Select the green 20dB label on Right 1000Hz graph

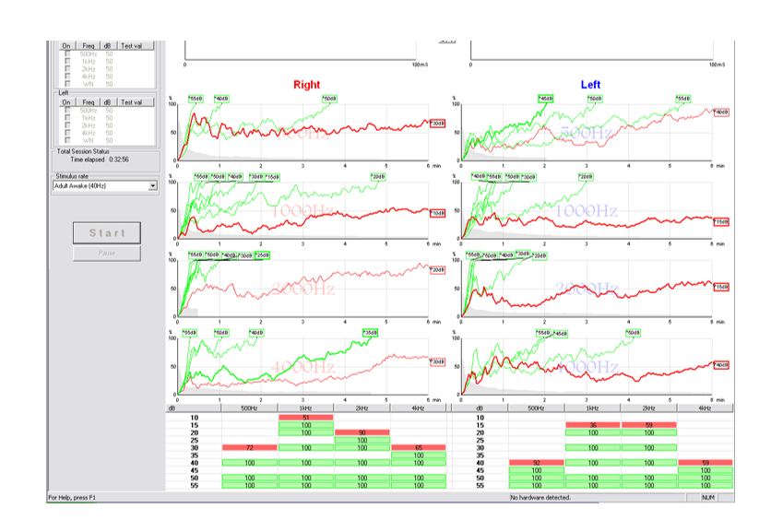pos(378,177)
